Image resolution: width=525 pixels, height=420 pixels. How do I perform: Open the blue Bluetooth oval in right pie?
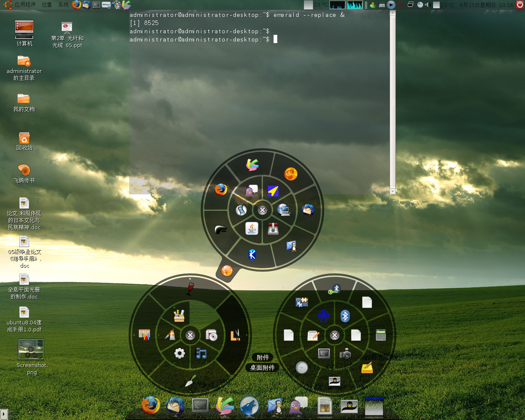[345, 316]
